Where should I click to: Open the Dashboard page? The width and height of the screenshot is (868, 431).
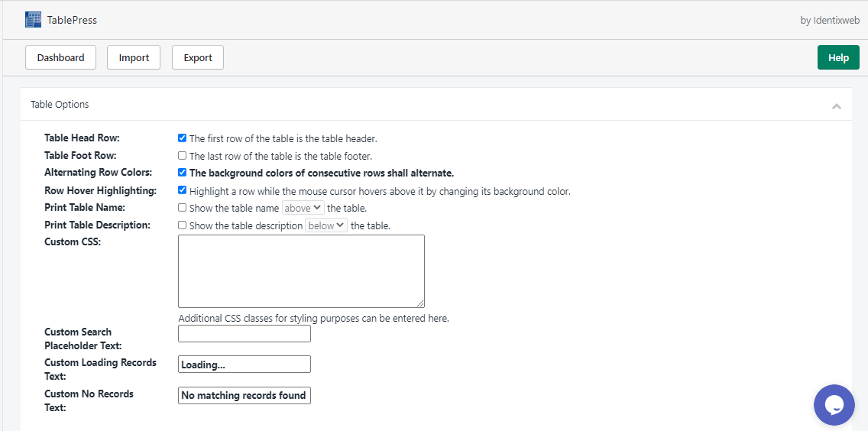pyautogui.click(x=61, y=57)
